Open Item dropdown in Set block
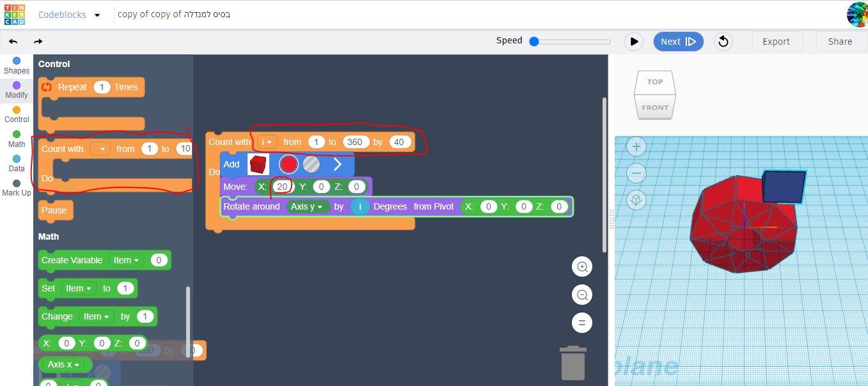The width and height of the screenshot is (868, 386). click(79, 288)
